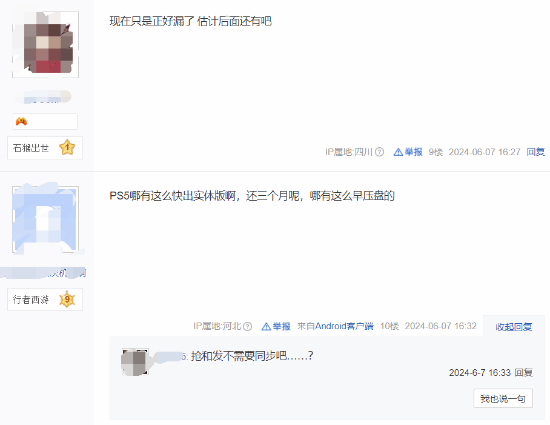Click 回复 on the 9楼 post

coord(535,152)
